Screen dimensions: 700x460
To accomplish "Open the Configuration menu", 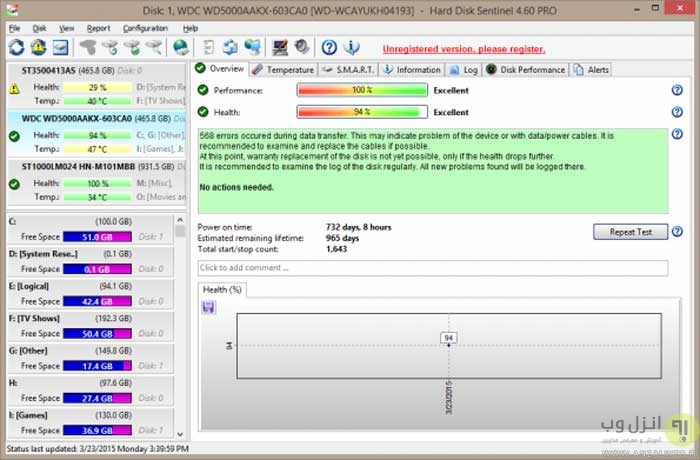I will tap(145, 28).
